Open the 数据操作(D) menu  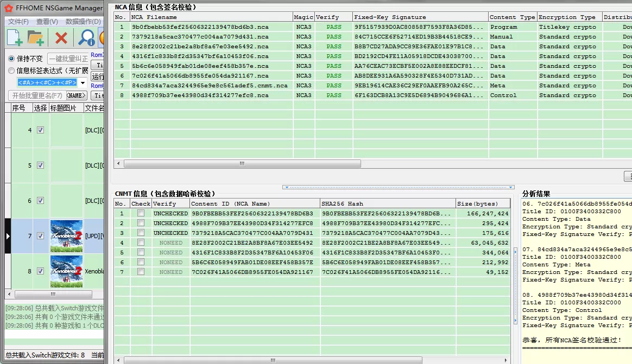pyautogui.click(x=83, y=22)
